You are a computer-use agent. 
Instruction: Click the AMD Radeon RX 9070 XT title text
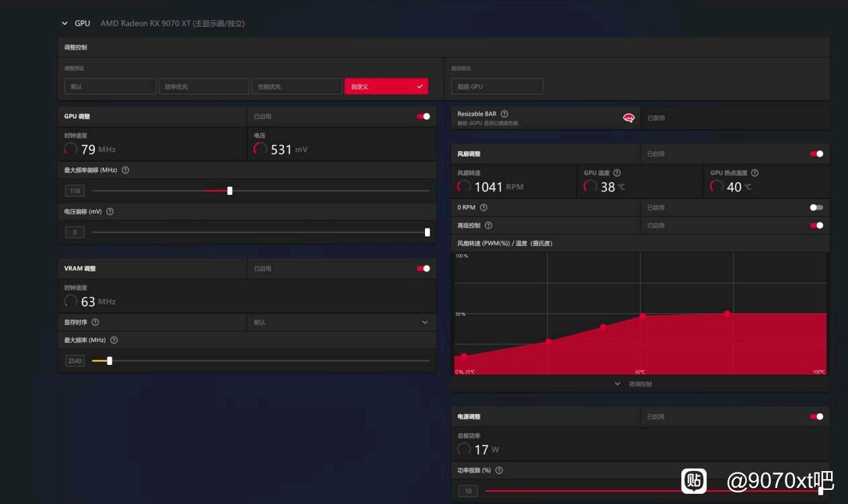(172, 24)
